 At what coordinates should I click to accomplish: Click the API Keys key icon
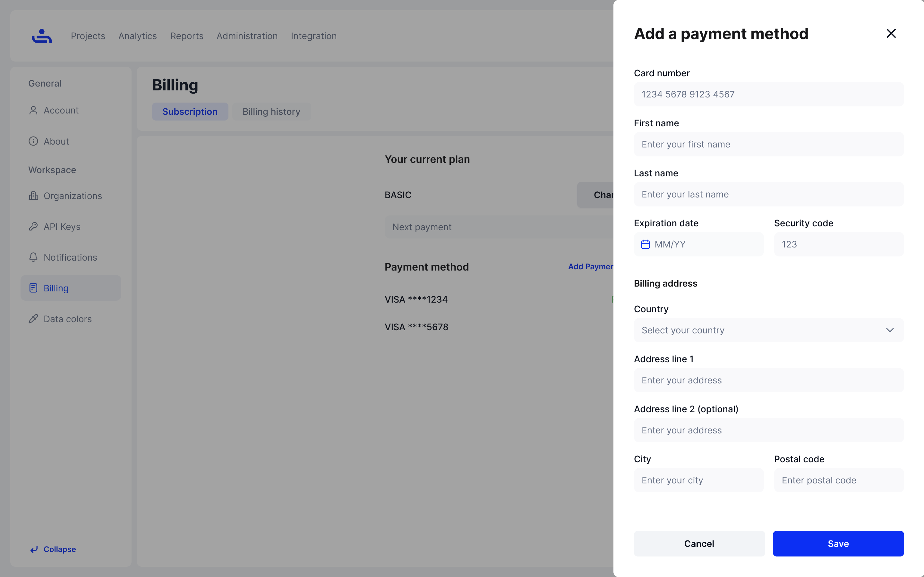click(x=33, y=227)
